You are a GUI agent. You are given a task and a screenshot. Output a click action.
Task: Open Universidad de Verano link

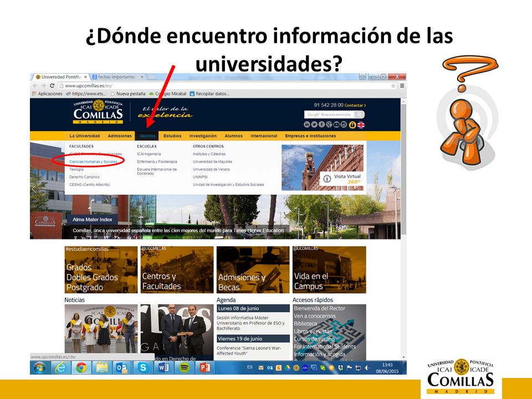tap(211, 170)
